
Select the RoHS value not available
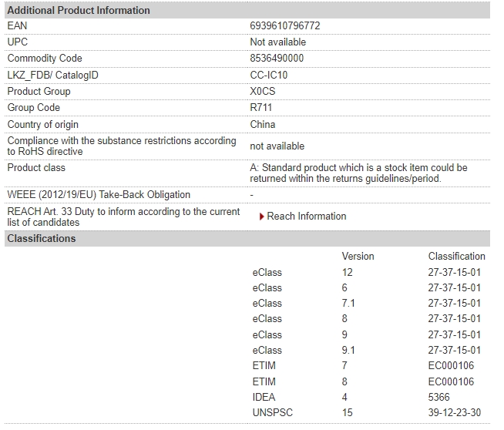pos(277,146)
